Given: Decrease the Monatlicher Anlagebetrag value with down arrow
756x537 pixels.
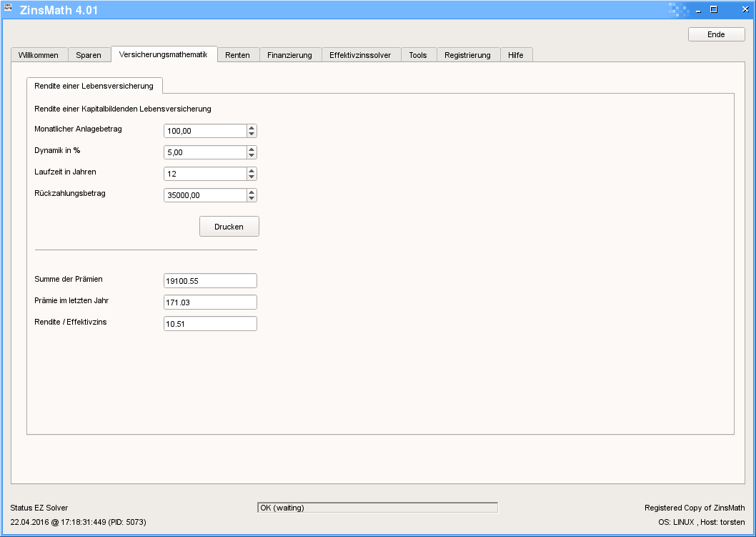Looking at the screenshot, I should click(x=252, y=134).
